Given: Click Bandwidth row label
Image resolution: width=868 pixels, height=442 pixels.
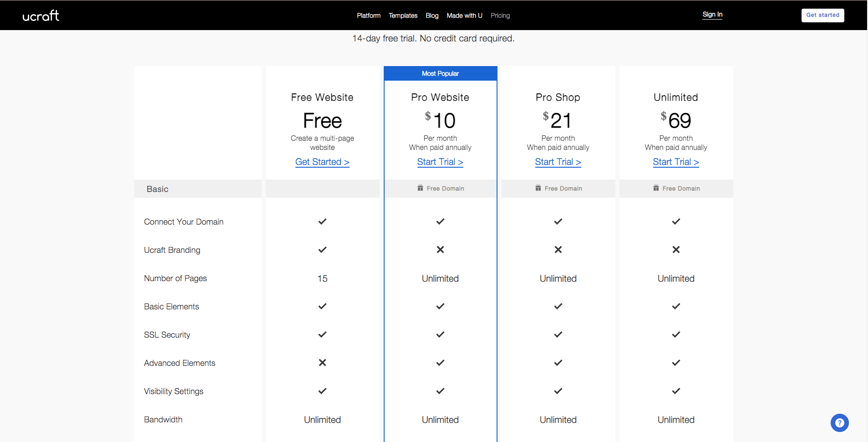Looking at the screenshot, I should point(163,420).
